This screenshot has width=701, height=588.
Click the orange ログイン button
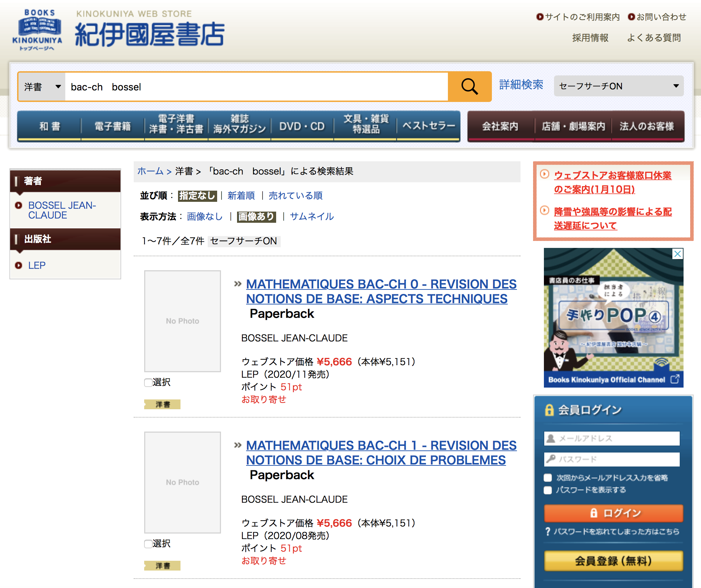[x=613, y=513]
